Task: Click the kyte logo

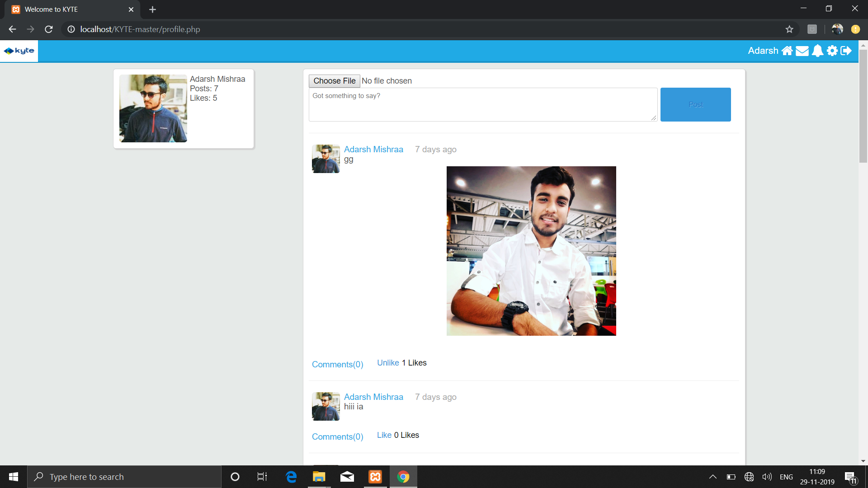Action: (19, 51)
